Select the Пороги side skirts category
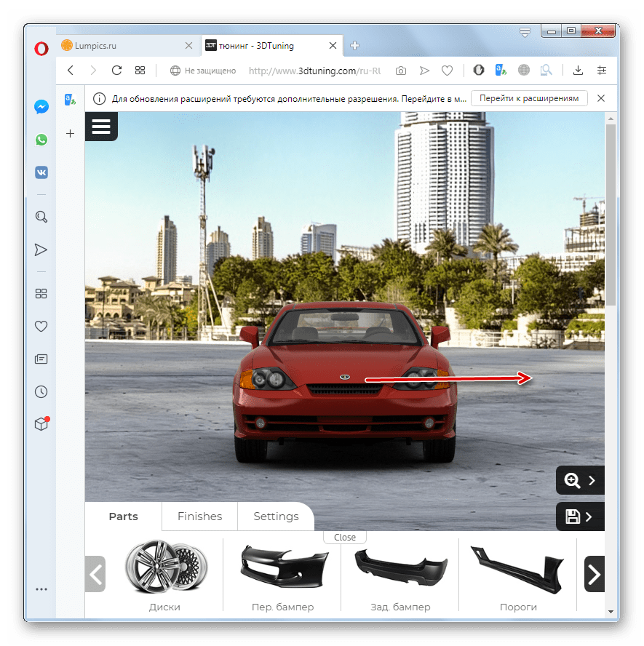The height and width of the screenshot is (646, 644). (x=518, y=575)
